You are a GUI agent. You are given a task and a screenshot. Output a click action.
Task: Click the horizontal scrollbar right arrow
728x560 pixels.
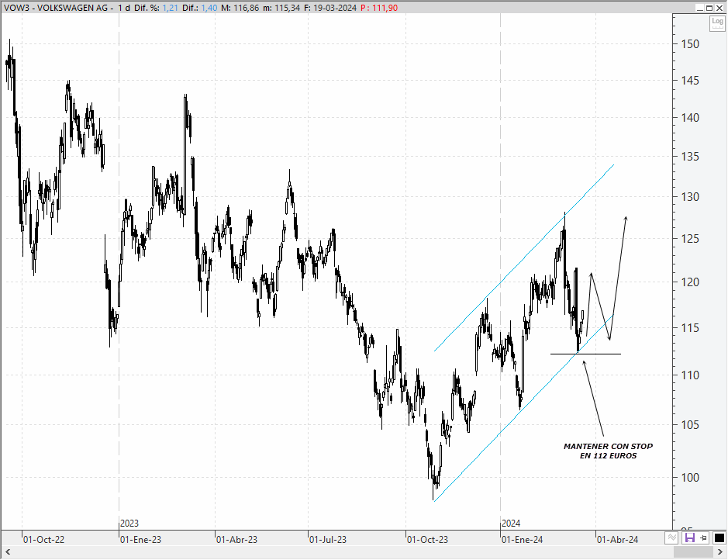point(720,552)
